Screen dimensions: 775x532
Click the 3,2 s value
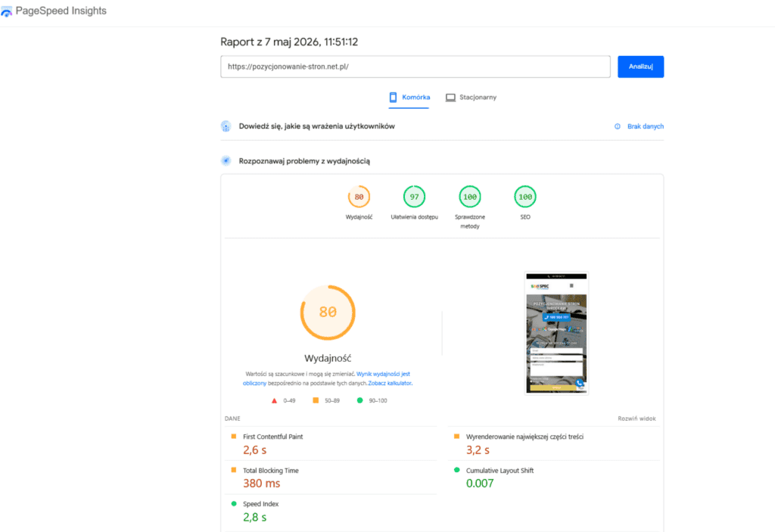478,450
